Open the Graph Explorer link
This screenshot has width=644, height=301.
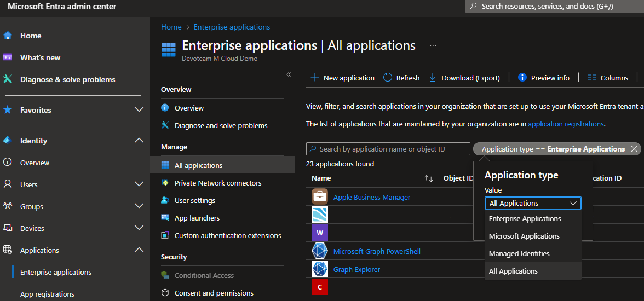tap(357, 269)
